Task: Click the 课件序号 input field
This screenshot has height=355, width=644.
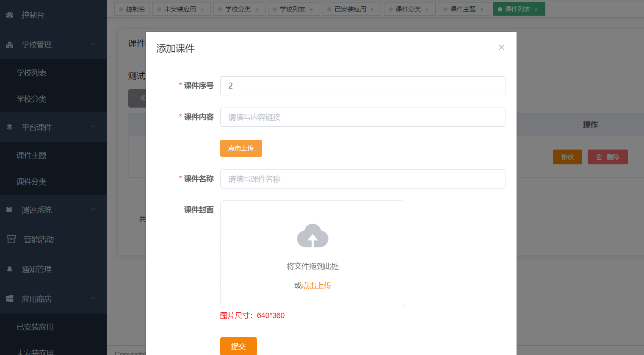Action: pos(363,86)
